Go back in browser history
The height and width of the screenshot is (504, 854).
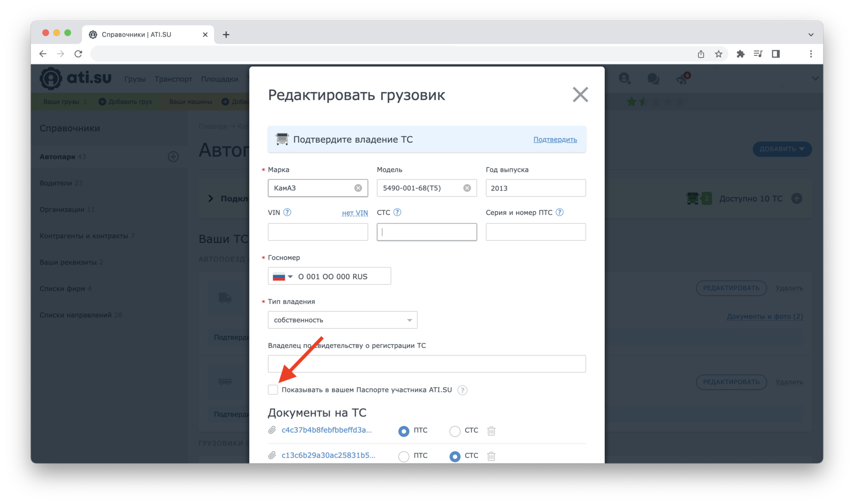pos(43,54)
